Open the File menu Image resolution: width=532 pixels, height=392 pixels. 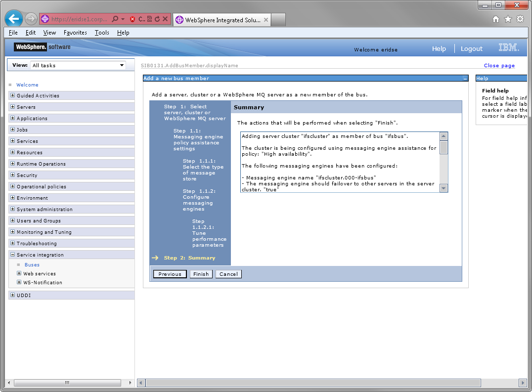pos(13,33)
